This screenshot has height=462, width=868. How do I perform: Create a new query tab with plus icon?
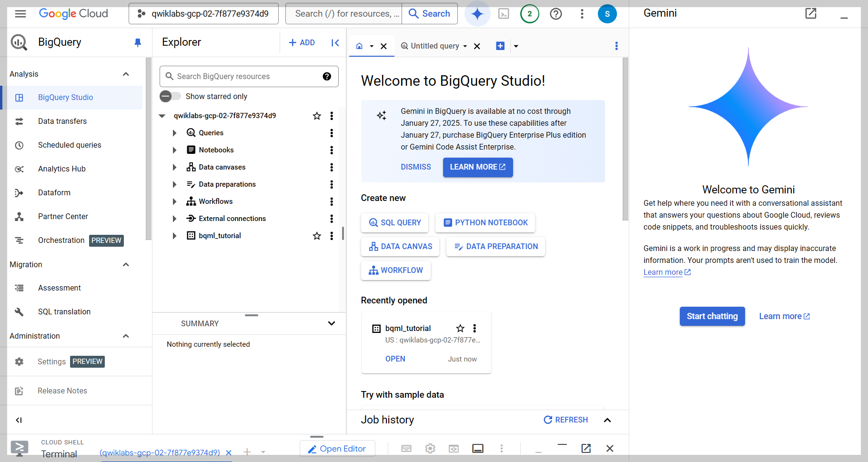click(x=500, y=46)
